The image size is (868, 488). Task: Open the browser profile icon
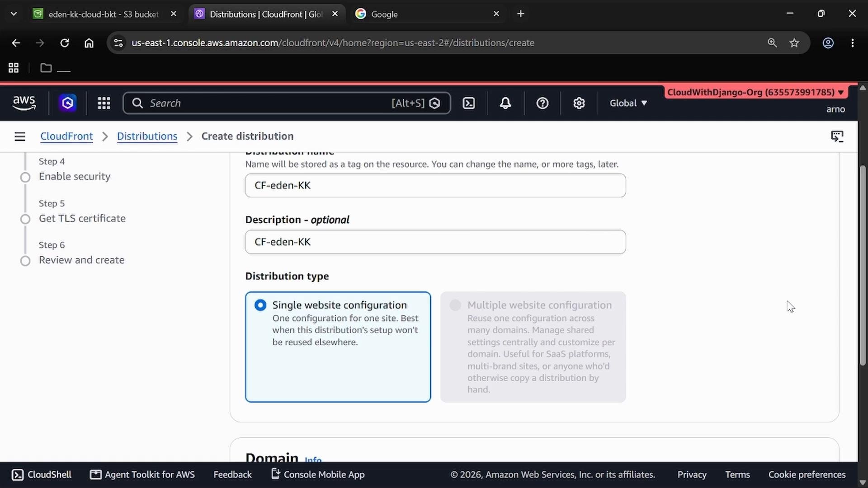click(x=828, y=43)
